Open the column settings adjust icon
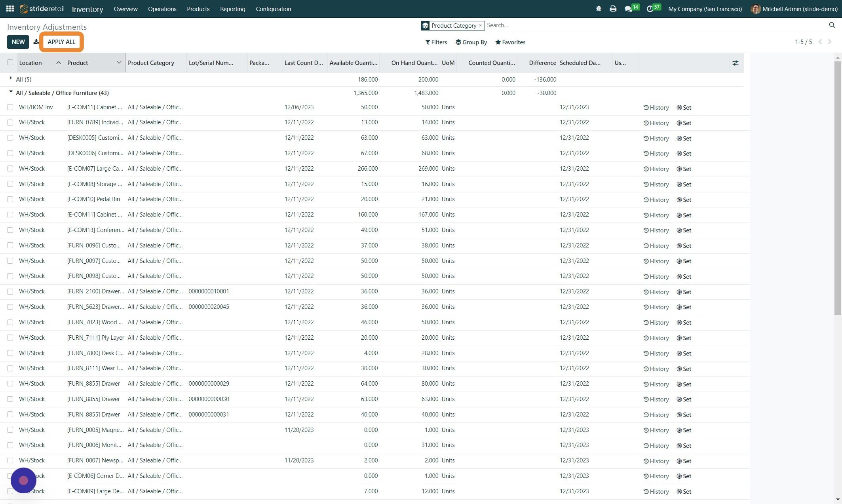The height and width of the screenshot is (504, 842). coord(736,63)
